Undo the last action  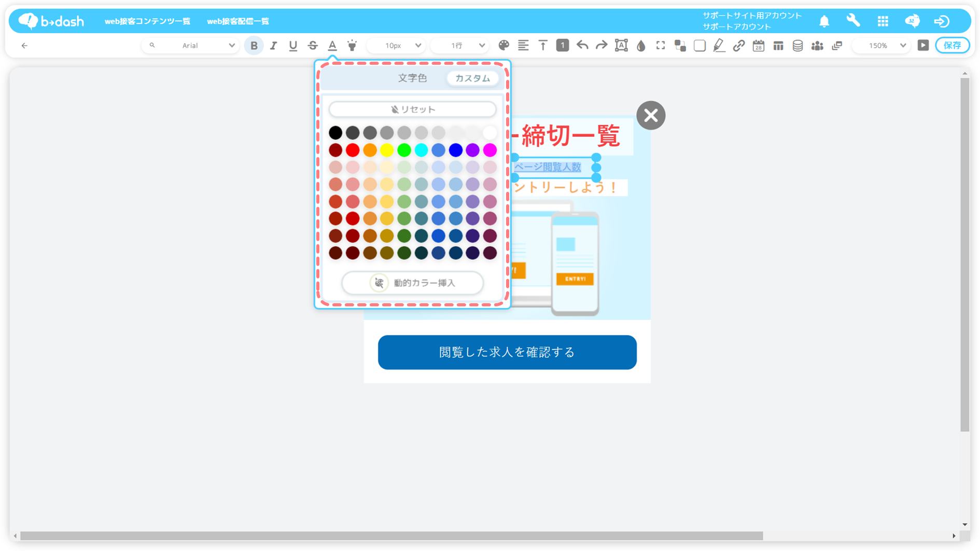(582, 46)
